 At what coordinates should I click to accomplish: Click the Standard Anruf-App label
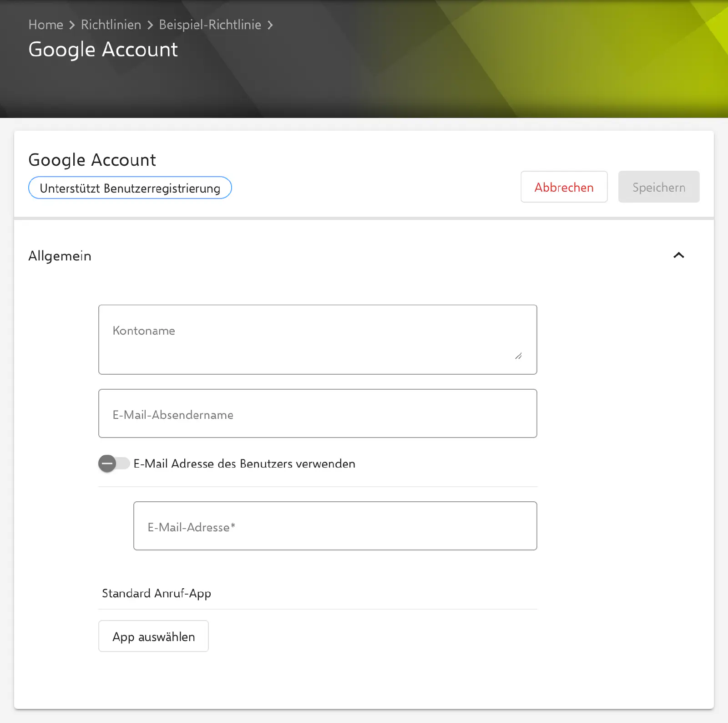click(x=157, y=593)
